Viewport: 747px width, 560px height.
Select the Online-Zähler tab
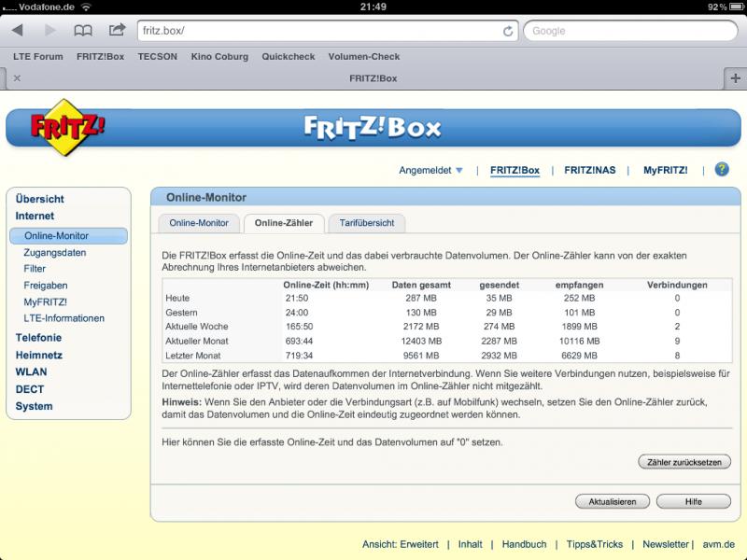(284, 223)
